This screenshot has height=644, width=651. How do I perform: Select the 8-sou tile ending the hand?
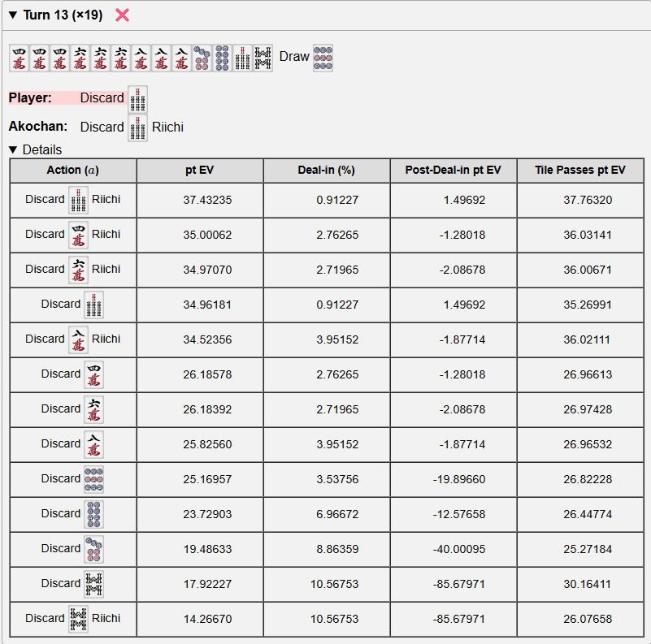(x=263, y=58)
